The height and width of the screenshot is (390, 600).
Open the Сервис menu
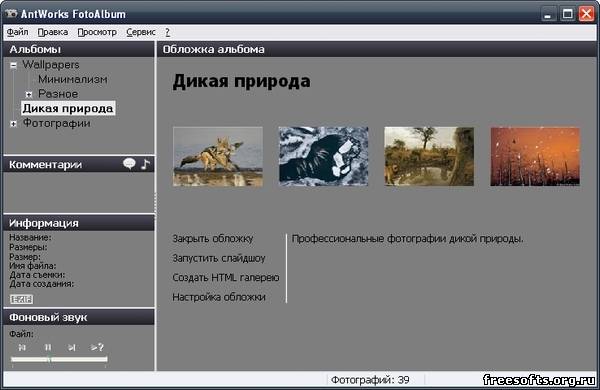coord(141,32)
